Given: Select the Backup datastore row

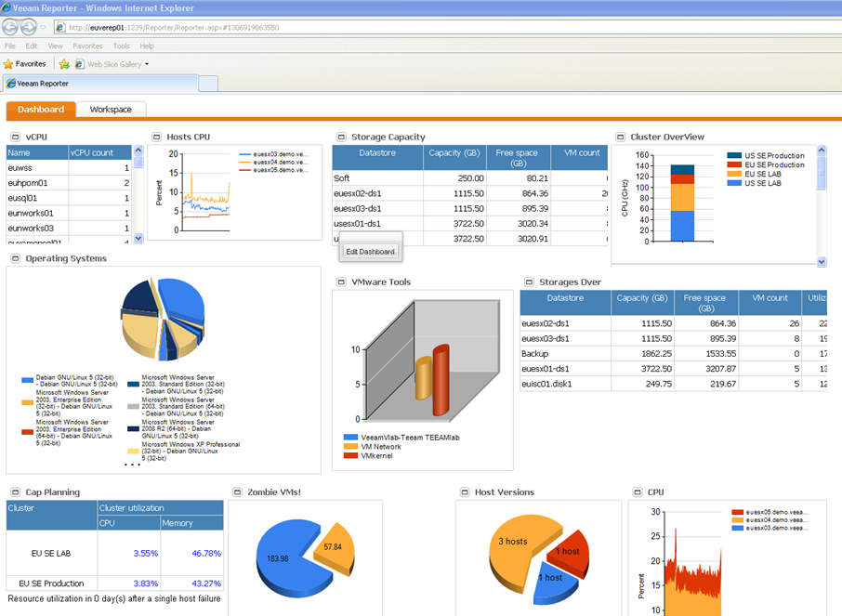Looking at the screenshot, I should pyautogui.click(x=674, y=353).
